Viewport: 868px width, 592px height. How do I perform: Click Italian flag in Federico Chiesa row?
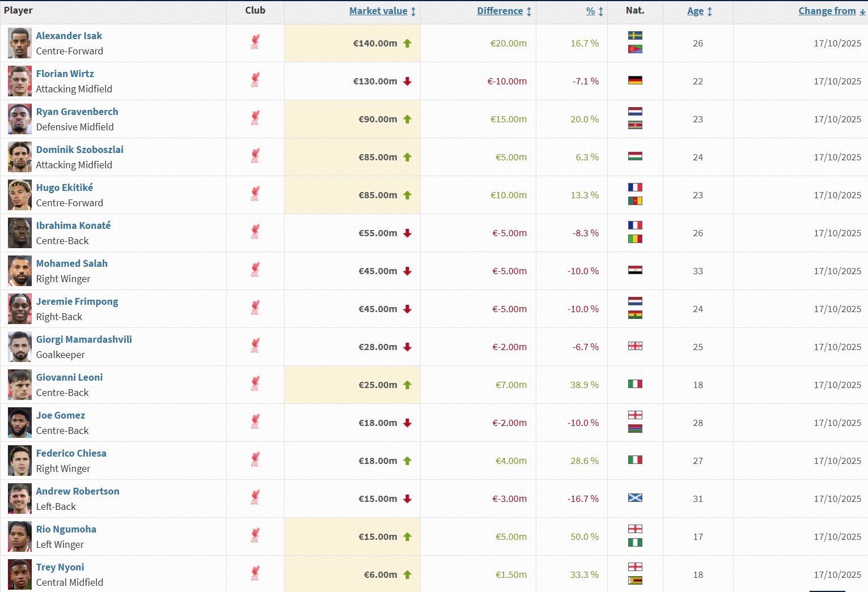tap(635, 460)
